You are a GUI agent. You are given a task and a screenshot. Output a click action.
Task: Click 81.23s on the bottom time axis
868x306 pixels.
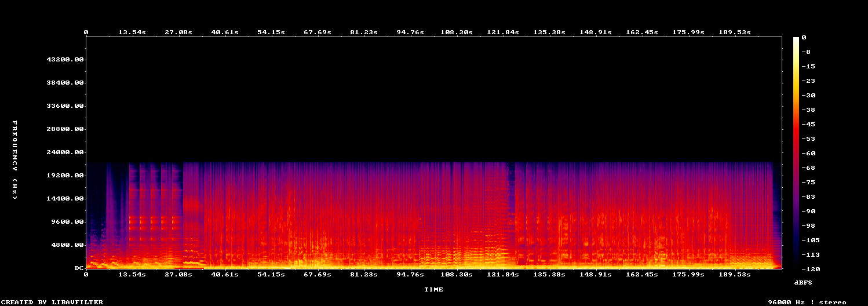click(364, 274)
